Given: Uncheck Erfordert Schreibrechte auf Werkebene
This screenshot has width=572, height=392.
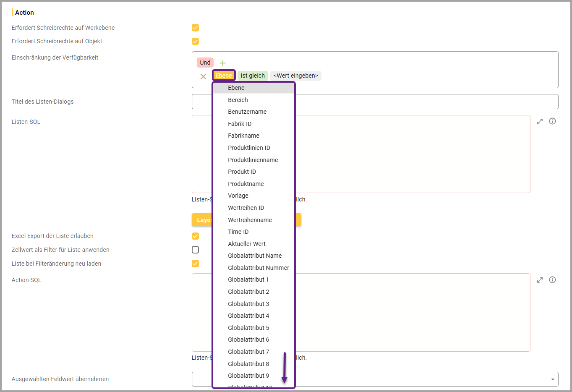Looking at the screenshot, I should click(x=195, y=28).
